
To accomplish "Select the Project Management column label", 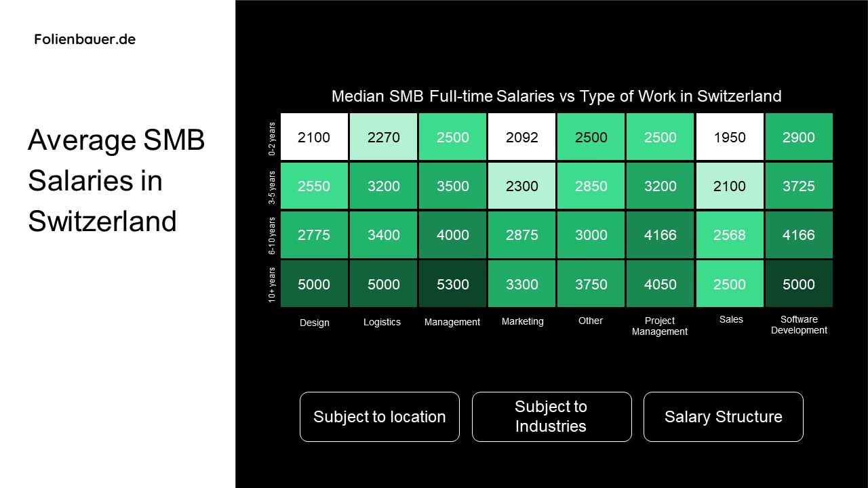I will pyautogui.click(x=660, y=326).
